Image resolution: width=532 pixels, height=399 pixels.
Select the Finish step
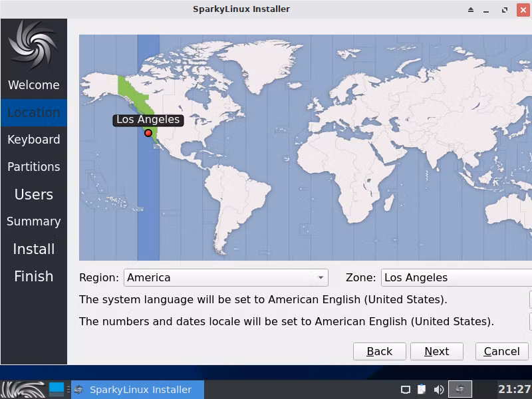(x=34, y=276)
